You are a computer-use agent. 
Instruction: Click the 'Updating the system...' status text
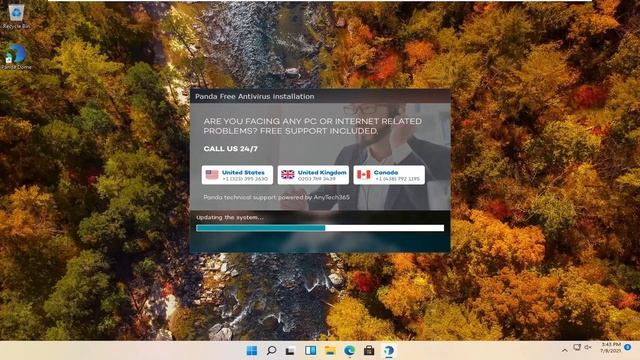coord(230,218)
